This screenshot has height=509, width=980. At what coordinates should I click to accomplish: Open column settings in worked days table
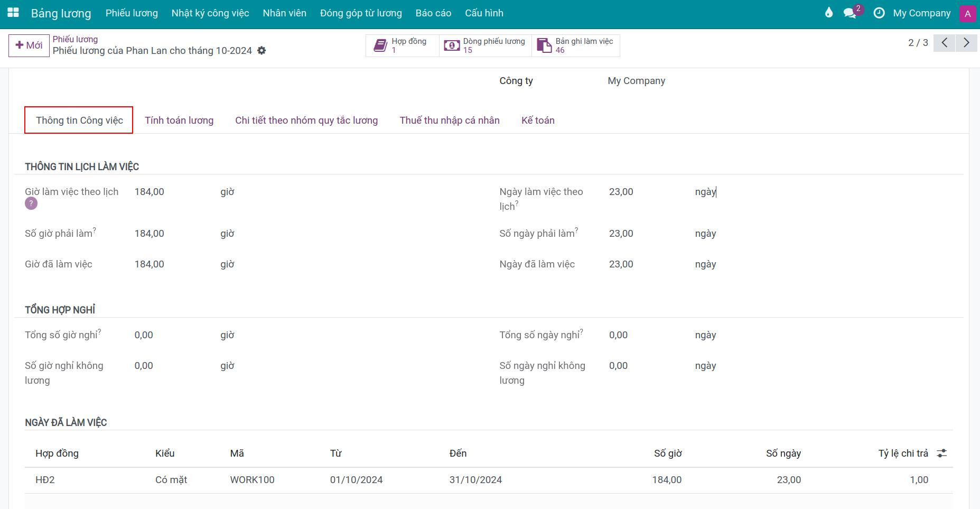941,454
